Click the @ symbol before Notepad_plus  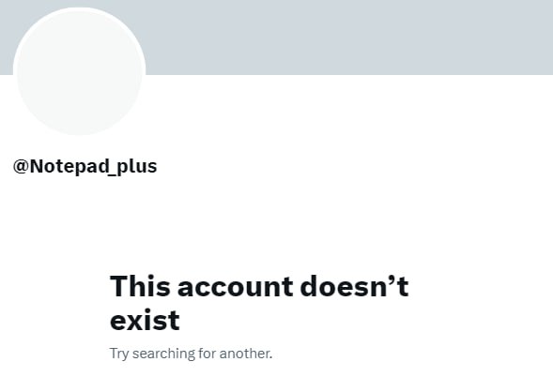click(21, 166)
